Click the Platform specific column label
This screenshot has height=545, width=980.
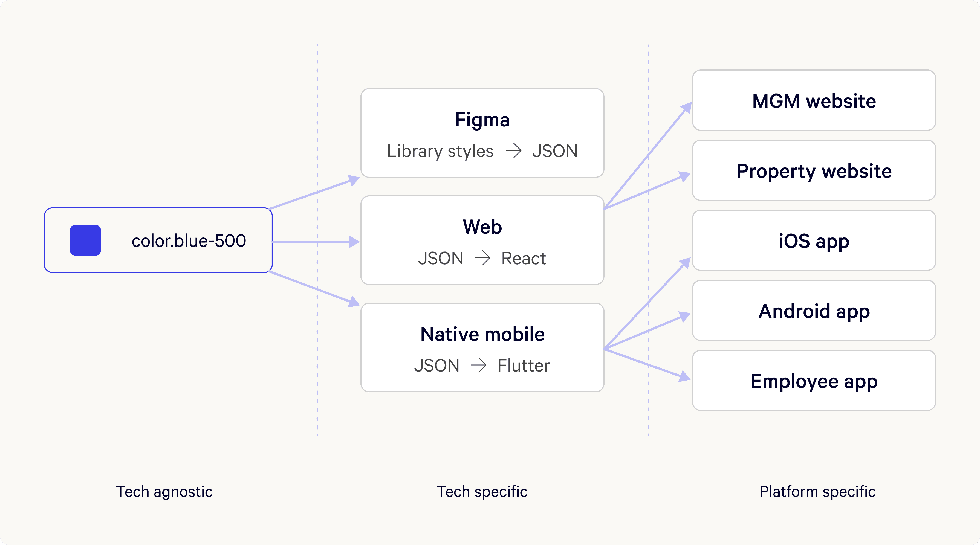tap(817, 491)
